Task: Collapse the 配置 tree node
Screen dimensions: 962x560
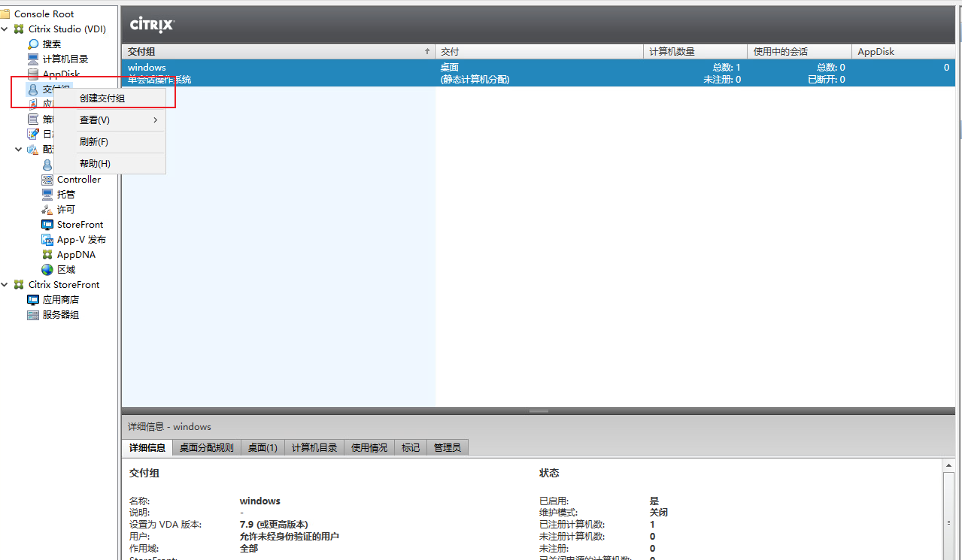Action: [19, 150]
